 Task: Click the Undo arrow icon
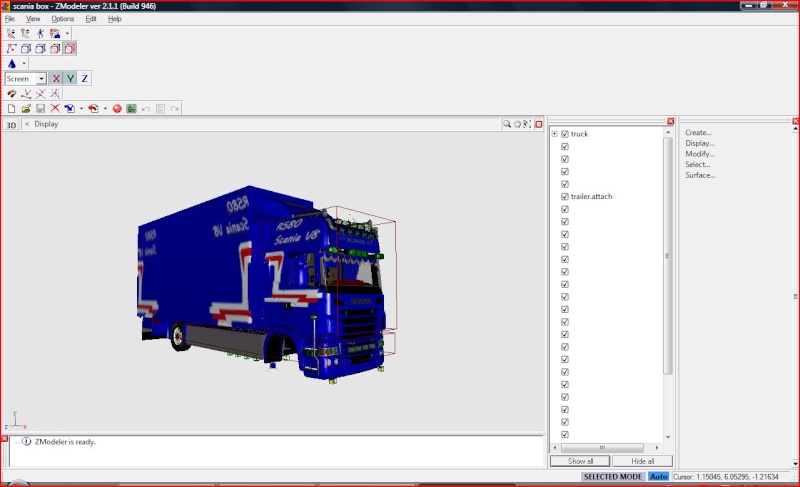(x=146, y=109)
